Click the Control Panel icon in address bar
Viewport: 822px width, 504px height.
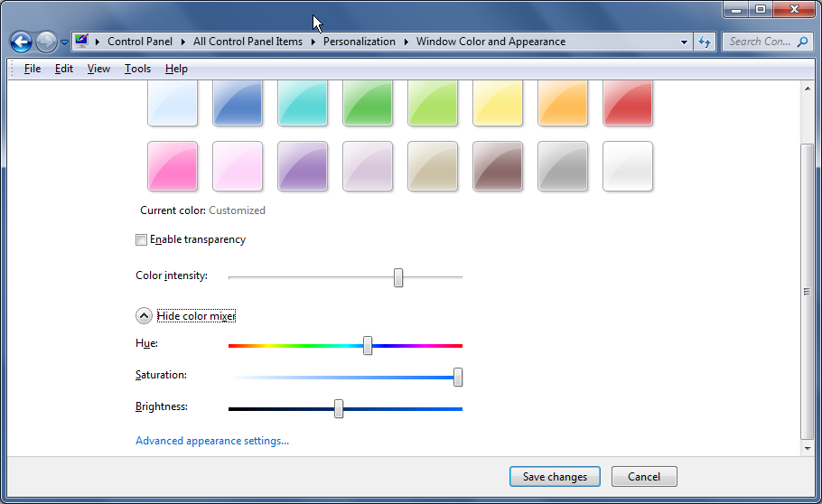coord(81,41)
